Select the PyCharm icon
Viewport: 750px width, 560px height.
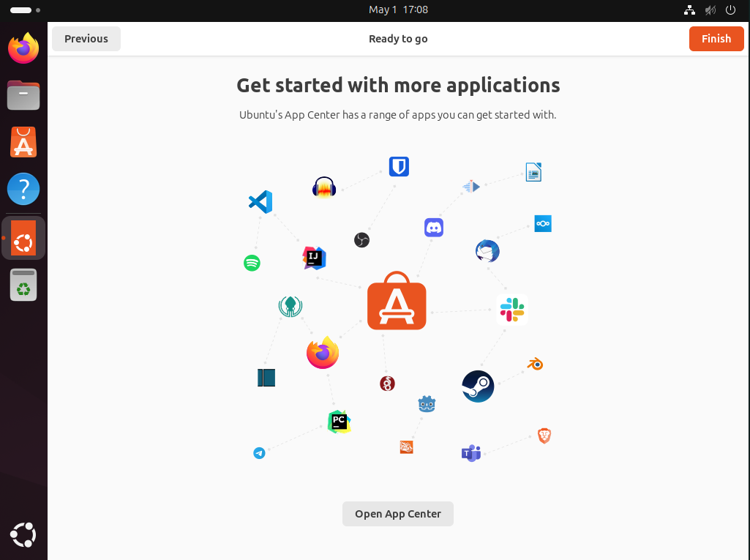coord(339,422)
